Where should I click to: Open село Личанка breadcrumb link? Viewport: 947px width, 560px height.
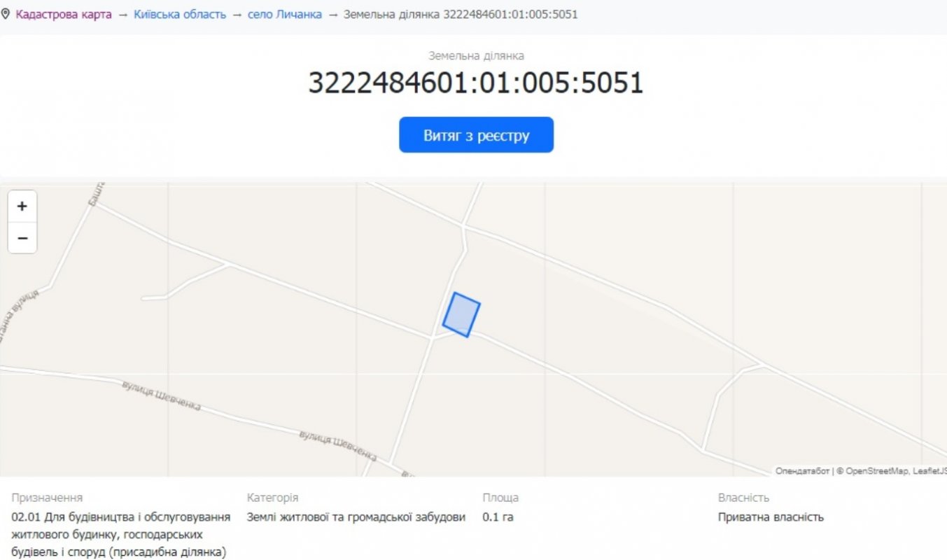pyautogui.click(x=285, y=14)
